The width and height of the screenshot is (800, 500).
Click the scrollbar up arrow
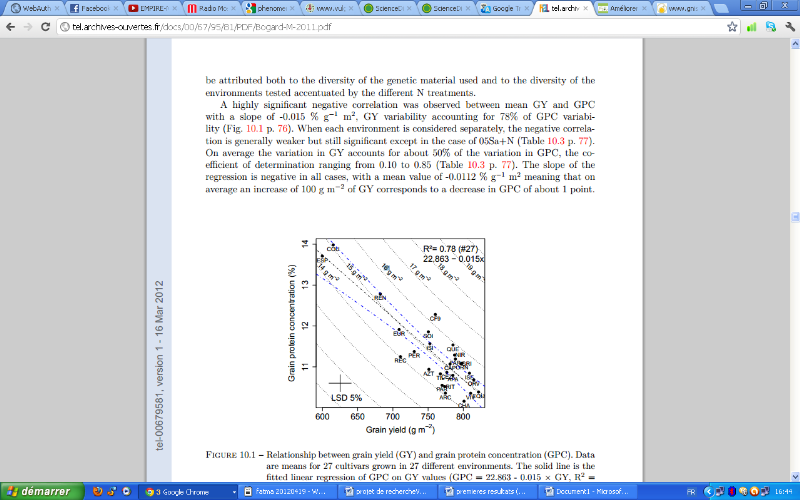(795, 44)
